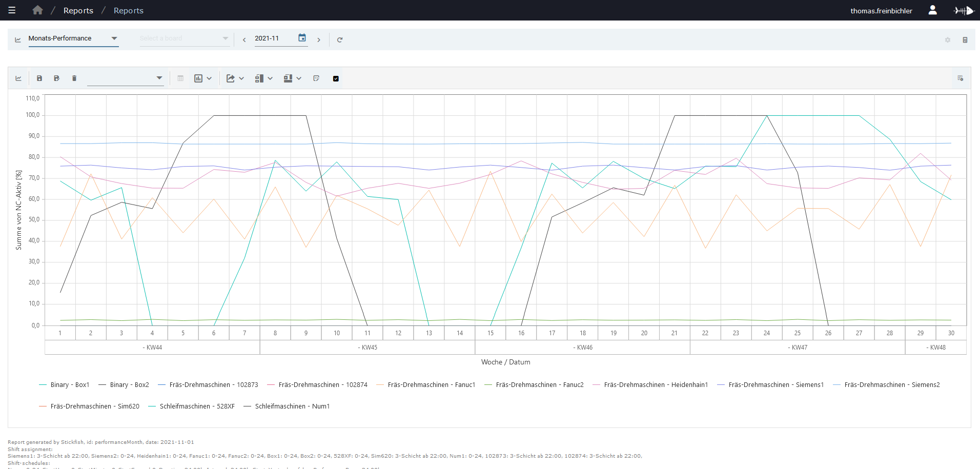Click the Woche / Datum axis title
Screen dimensions: 980x469
[x=506, y=362]
